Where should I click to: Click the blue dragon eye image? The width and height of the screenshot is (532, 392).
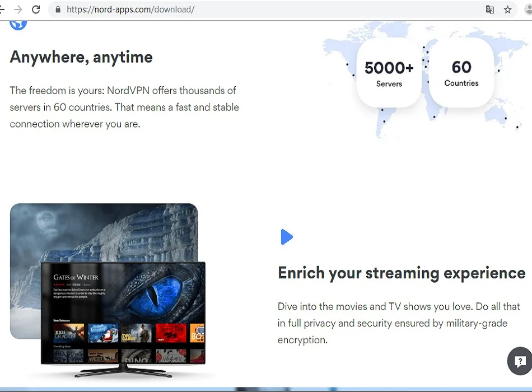pos(155,295)
